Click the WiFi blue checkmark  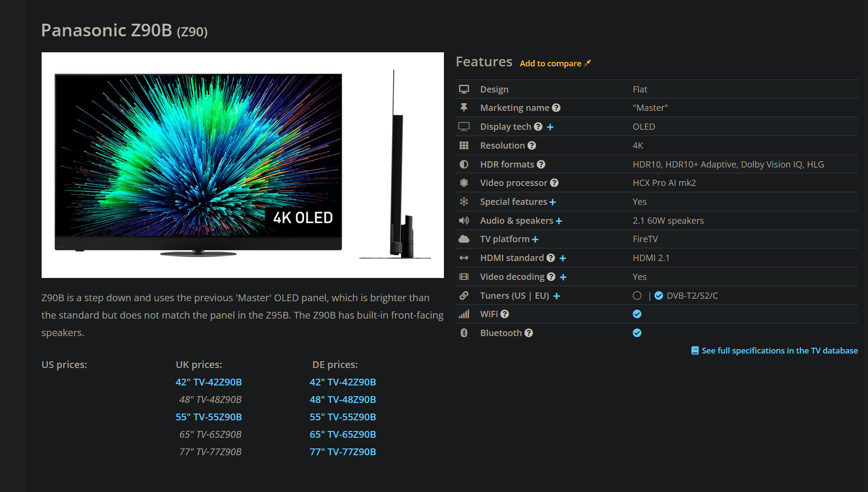click(x=637, y=314)
